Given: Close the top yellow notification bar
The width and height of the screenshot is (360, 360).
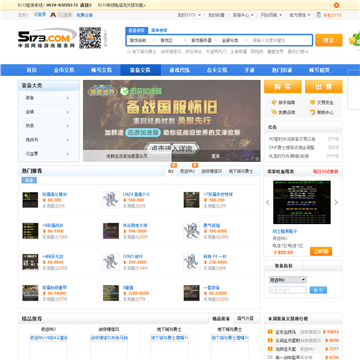Looking at the screenshot, I should click(337, 5).
